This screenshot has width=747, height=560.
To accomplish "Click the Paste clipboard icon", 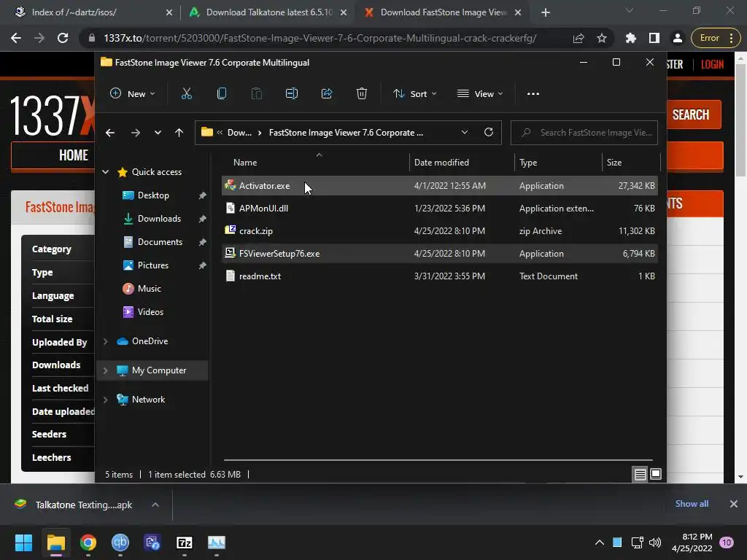I will (x=256, y=94).
